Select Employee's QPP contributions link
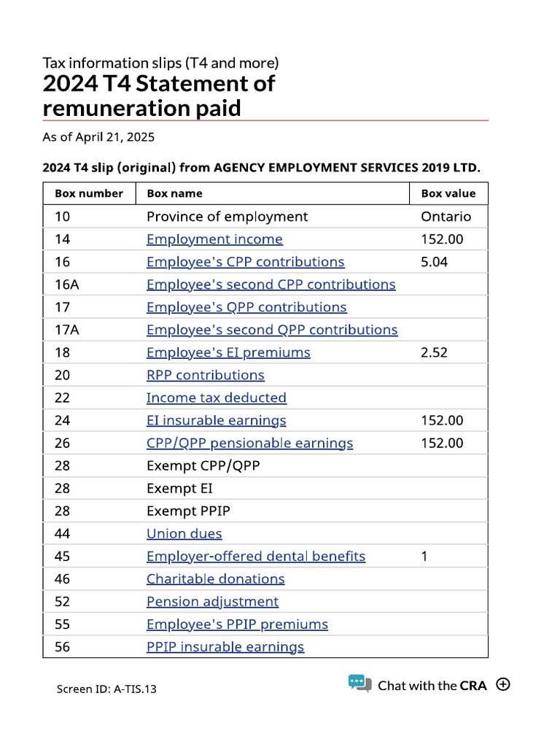 246,307
